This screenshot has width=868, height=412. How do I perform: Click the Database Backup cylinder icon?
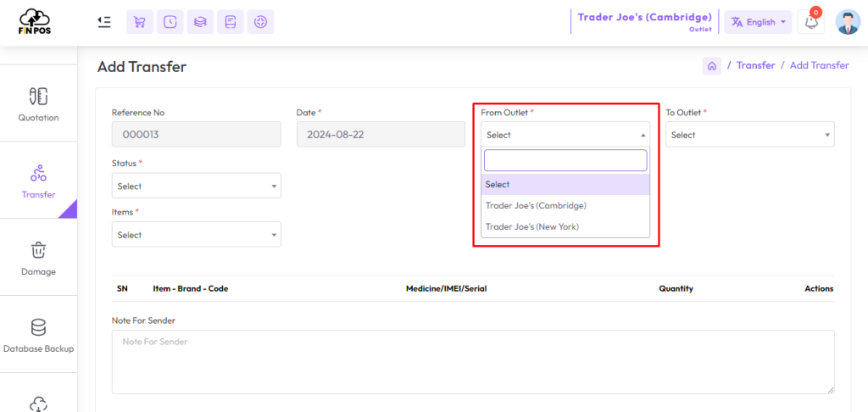click(38, 327)
